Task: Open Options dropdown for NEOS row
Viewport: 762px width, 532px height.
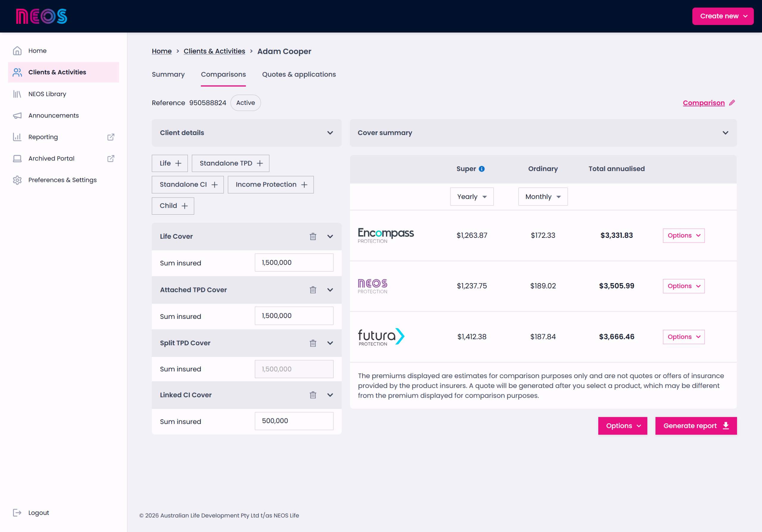Action: pos(684,286)
